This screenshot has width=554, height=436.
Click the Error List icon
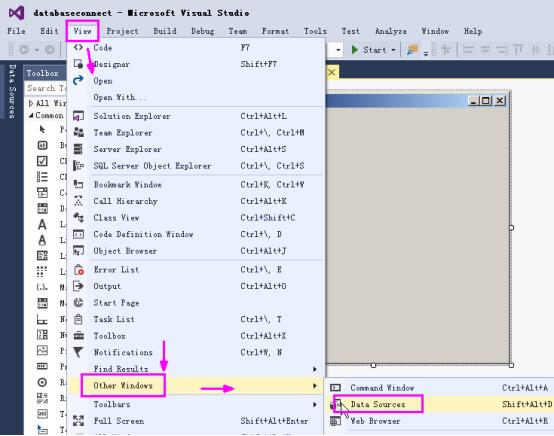tap(79, 270)
